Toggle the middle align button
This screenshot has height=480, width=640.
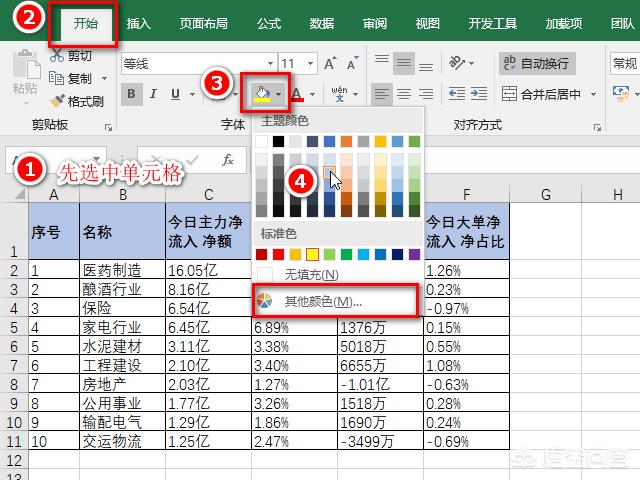point(404,63)
